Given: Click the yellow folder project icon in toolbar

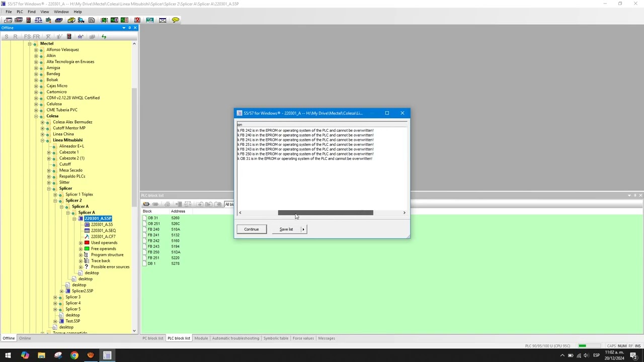Looking at the screenshot, I should [x=71, y=20].
